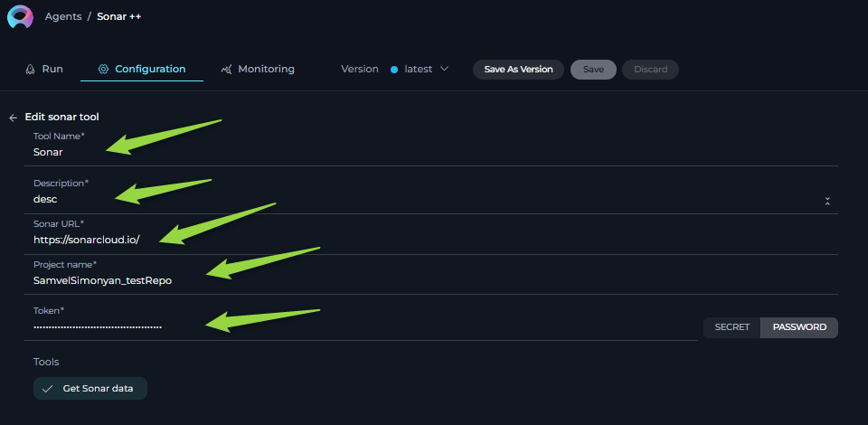
Task: Click the Save As Version button
Action: tap(518, 70)
